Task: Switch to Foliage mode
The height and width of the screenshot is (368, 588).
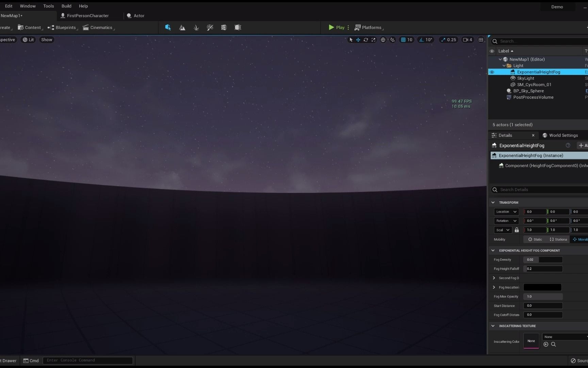Action: pyautogui.click(x=196, y=28)
